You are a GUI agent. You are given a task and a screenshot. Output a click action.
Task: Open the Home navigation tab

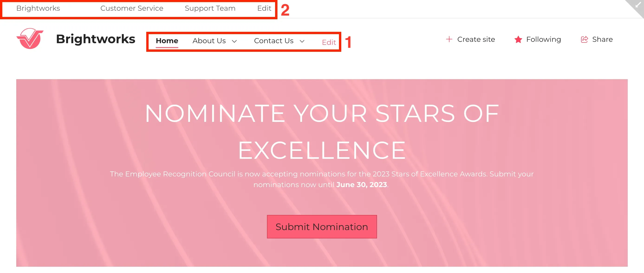click(x=167, y=41)
